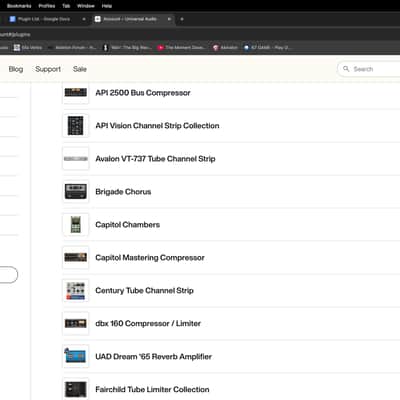Click the API 2500 Bus Compressor thumbnail

tap(76, 93)
